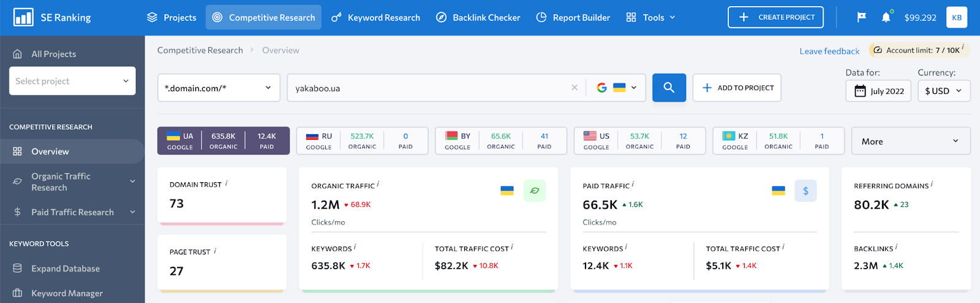Select the US Google region tab
This screenshot has height=303, width=980.
click(x=640, y=140)
